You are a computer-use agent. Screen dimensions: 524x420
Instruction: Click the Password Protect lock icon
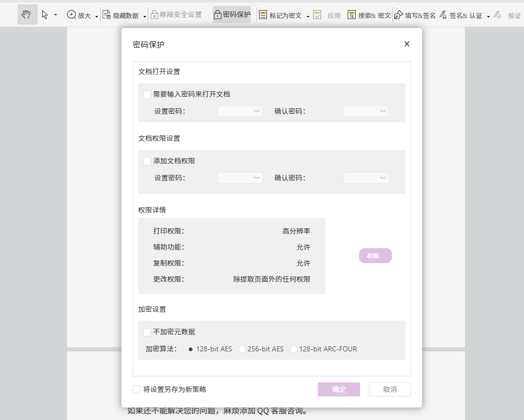pyautogui.click(x=218, y=15)
